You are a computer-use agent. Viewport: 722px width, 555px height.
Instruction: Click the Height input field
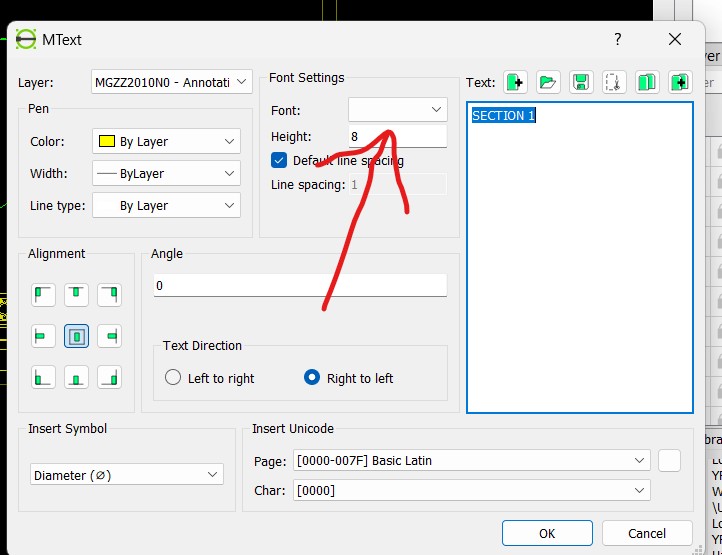tap(397, 136)
